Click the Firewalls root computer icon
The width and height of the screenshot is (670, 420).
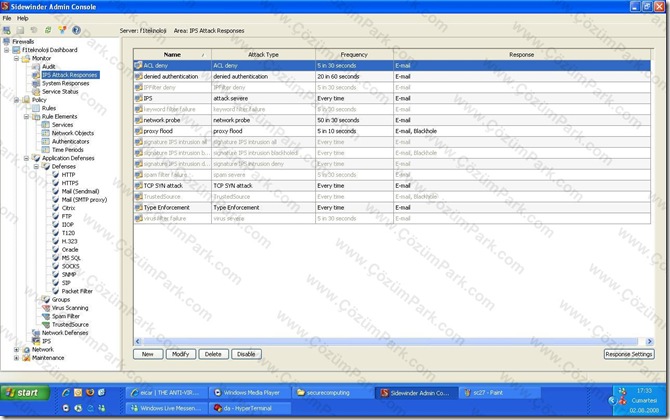6,41
